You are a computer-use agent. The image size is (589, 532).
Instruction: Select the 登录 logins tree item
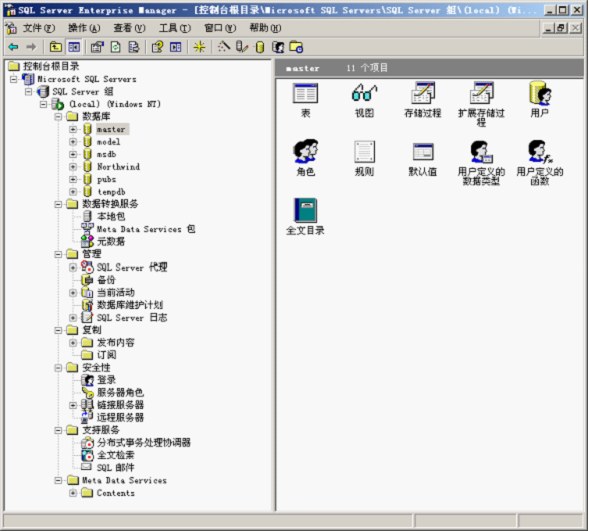point(106,380)
